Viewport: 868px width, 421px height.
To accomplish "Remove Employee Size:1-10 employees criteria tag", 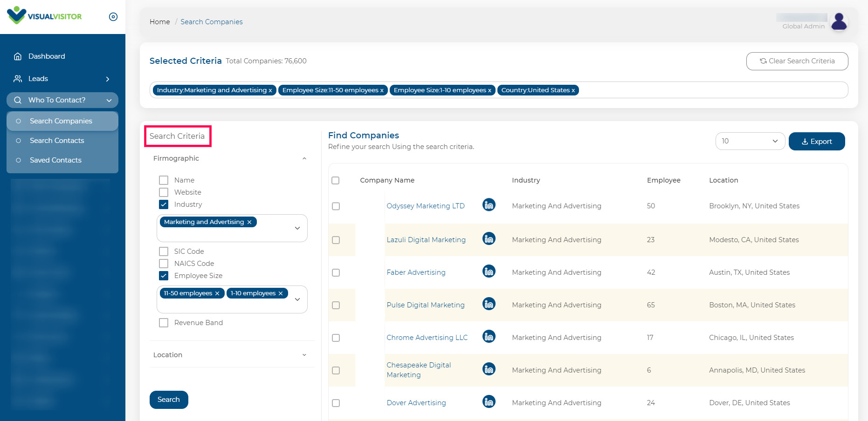I will [x=489, y=90].
